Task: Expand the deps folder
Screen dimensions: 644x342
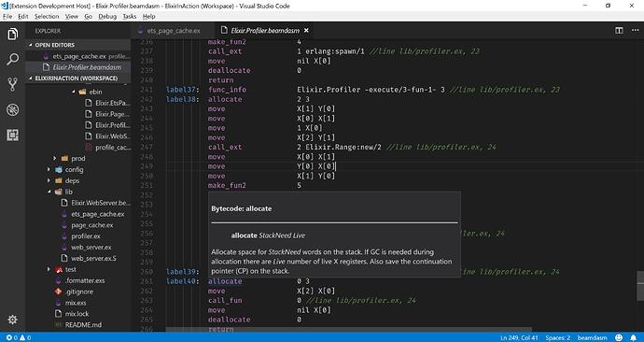Action: tap(72, 180)
